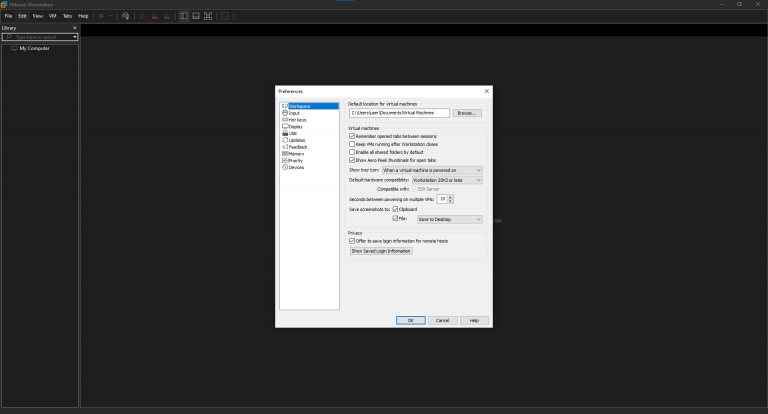Open the VM menu

click(53, 16)
